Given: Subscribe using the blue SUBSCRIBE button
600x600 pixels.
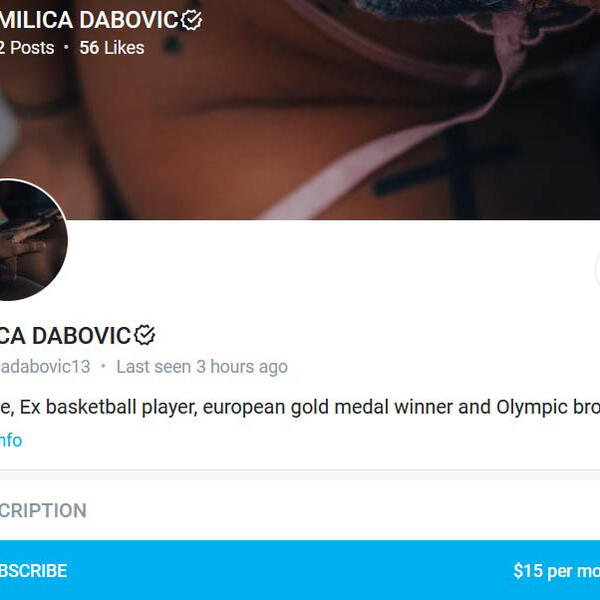Looking at the screenshot, I should [x=300, y=570].
